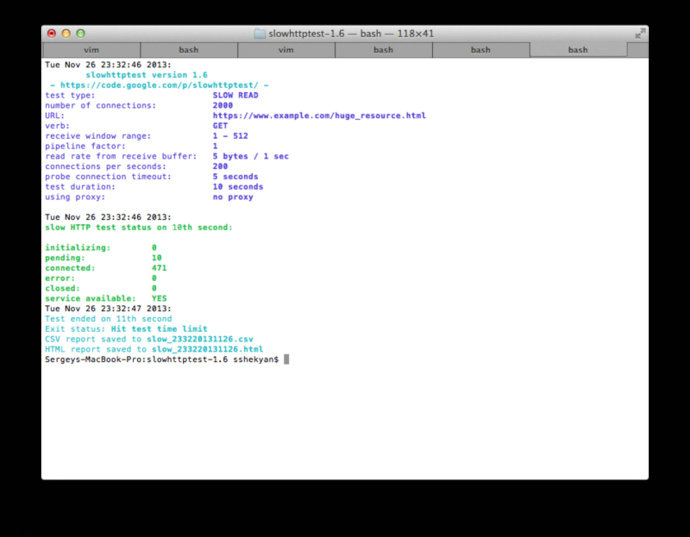Click the slow_233220131126.html file name

[x=207, y=349]
